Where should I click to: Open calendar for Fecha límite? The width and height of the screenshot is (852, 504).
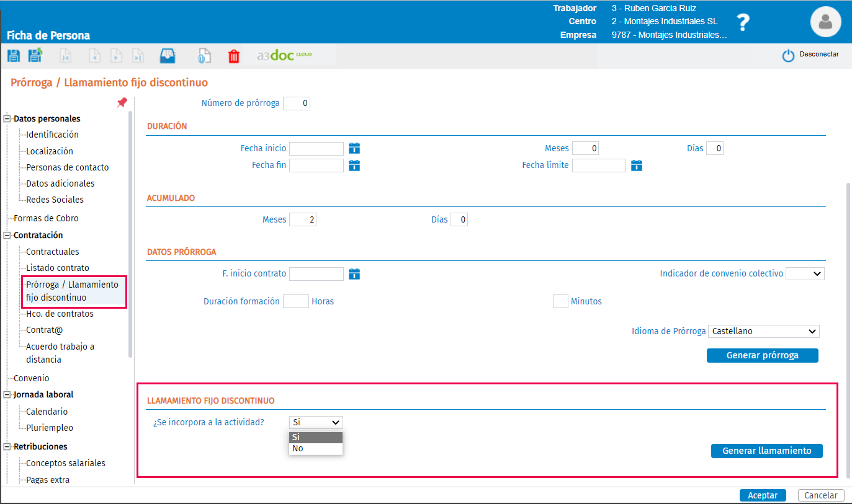637,166
